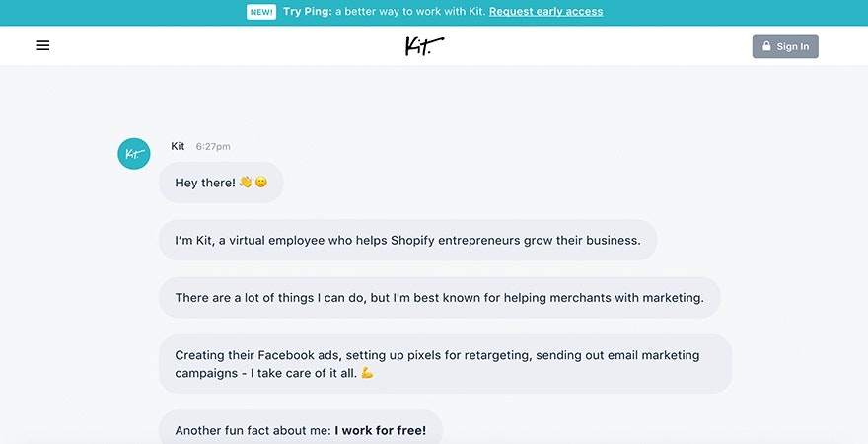Click the "I'm Kit, a virtual employee" message
The image size is (868, 444).
pyautogui.click(x=407, y=240)
